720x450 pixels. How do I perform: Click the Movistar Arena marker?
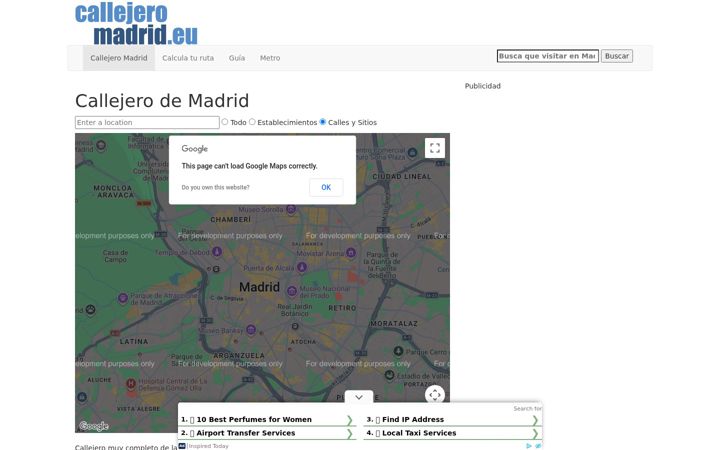click(351, 252)
